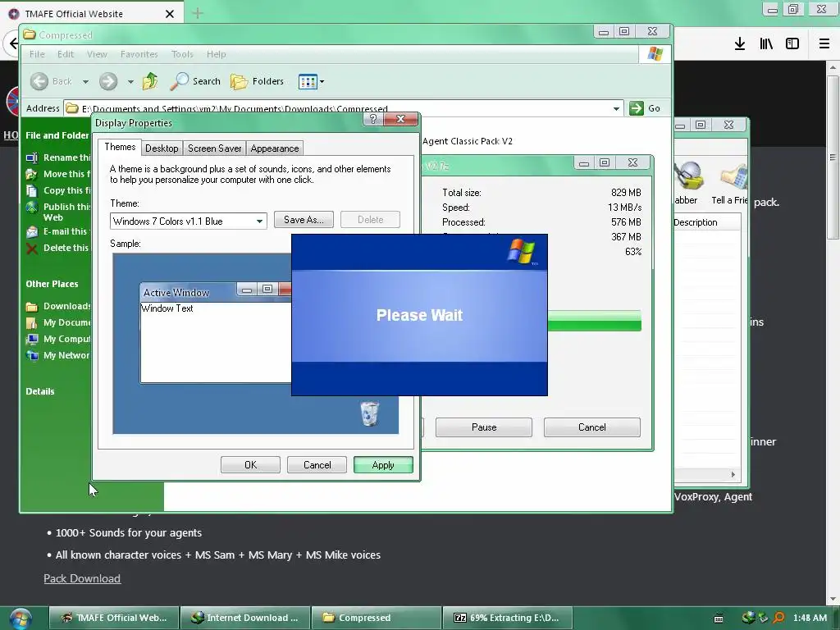This screenshot has height=630, width=840.
Task: Open My Documents icon under Other Places
Action: tap(32, 322)
